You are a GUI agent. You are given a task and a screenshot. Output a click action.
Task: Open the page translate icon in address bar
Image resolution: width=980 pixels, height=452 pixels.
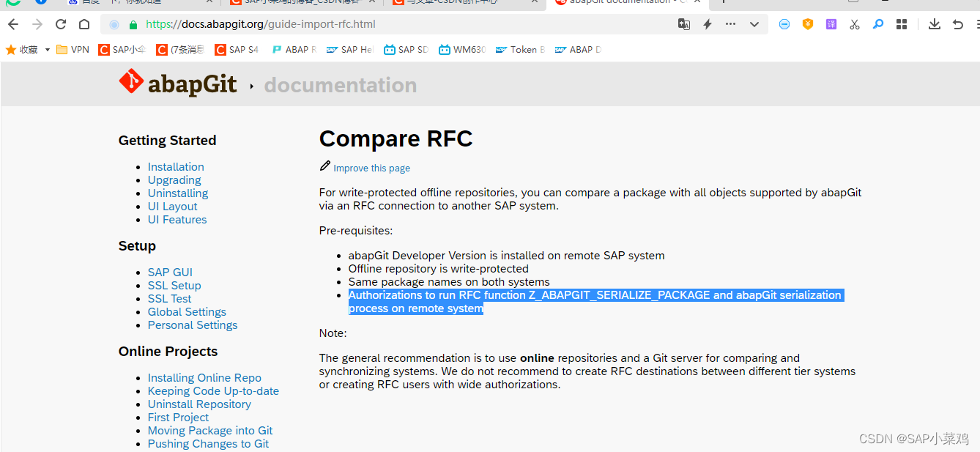click(x=684, y=24)
